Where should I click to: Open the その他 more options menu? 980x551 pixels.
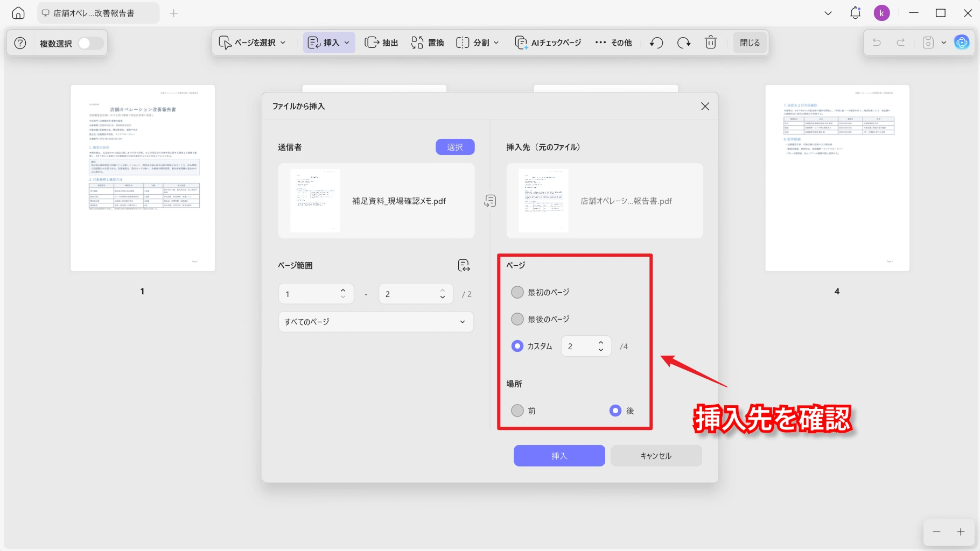click(613, 43)
